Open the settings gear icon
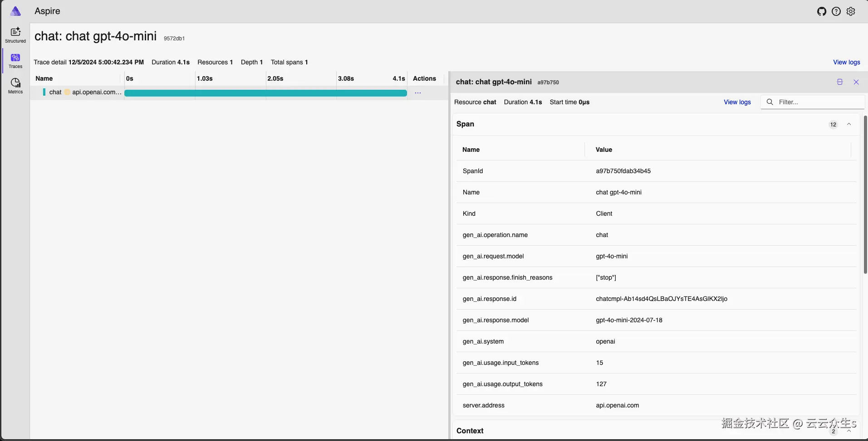The height and width of the screenshot is (441, 868). pos(851,11)
